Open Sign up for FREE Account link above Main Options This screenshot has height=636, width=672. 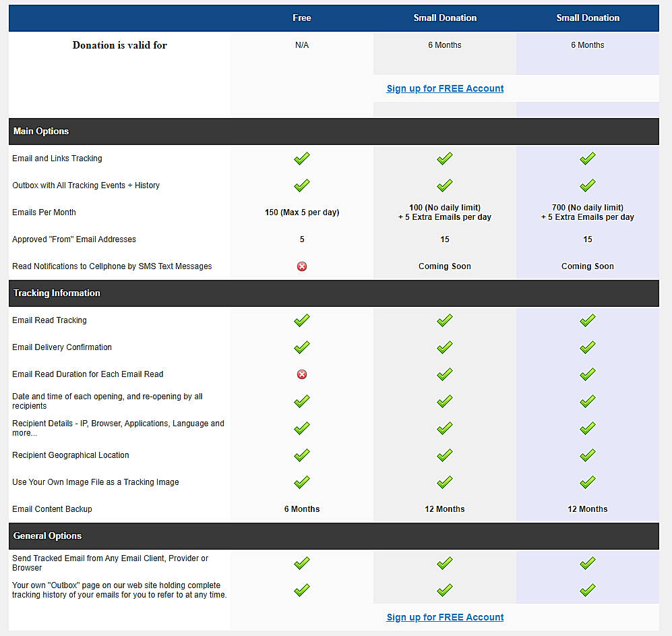pos(445,88)
